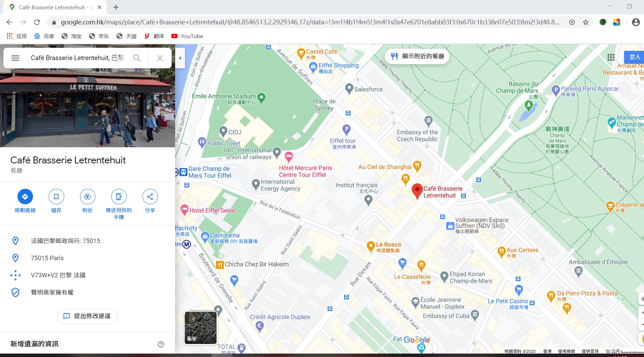This screenshot has width=644, height=357.
Task: Click the Hotel Eiffel Seine marker
Action: tap(184, 209)
